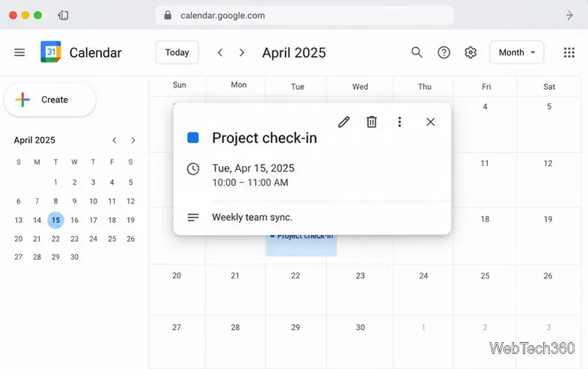Click the Project check-in event chip
This screenshot has height=369, width=588.
coord(301,246)
